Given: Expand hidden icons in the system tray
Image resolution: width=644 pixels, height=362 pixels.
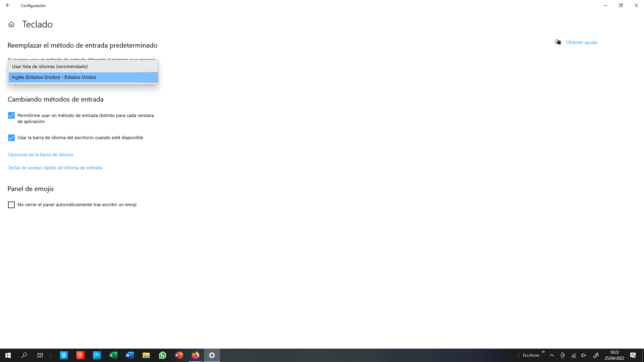Looking at the screenshot, I should point(551,355).
